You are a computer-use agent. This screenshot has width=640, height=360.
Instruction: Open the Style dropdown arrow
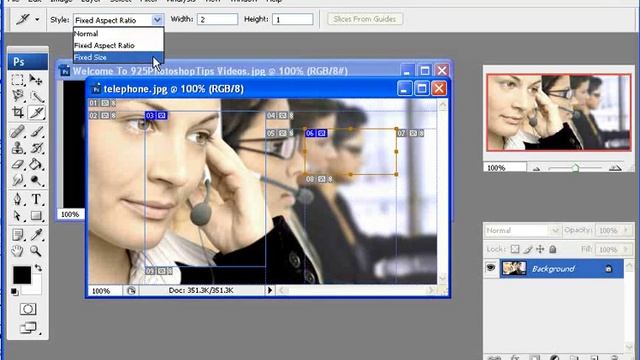click(157, 20)
